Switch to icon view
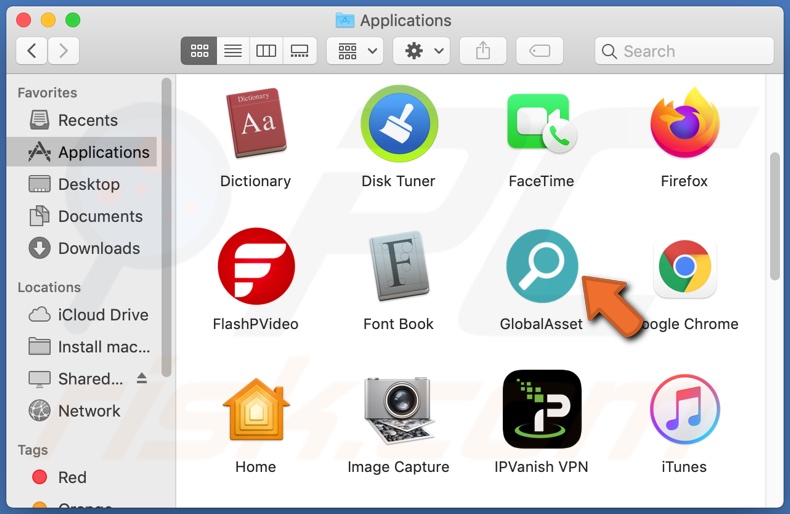 199,51
